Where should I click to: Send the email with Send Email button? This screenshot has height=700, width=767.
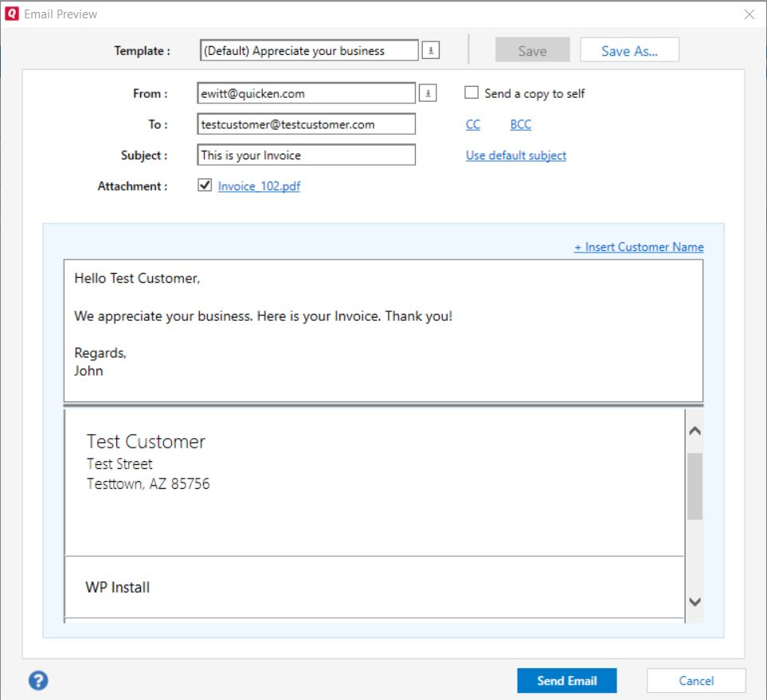coord(566,680)
